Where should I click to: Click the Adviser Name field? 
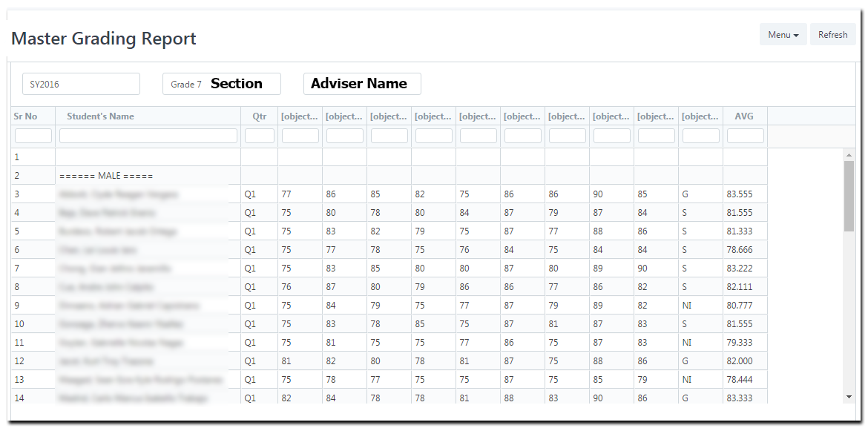tap(361, 84)
